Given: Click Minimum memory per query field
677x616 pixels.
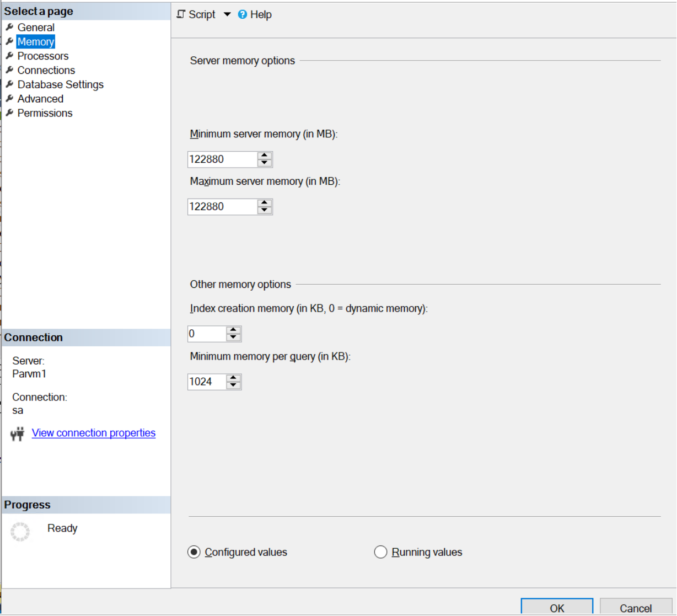Looking at the screenshot, I should click(207, 382).
